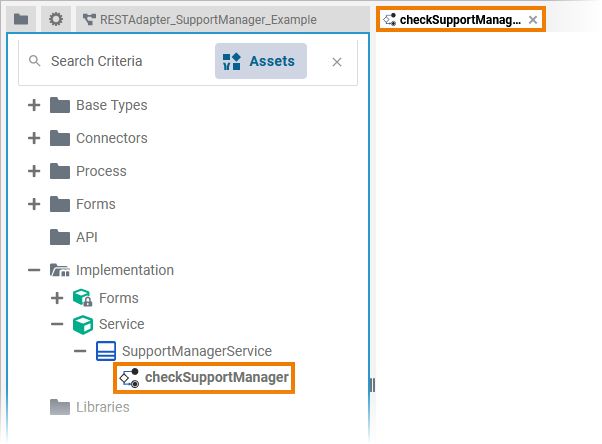Select the Connectors folder icon
This screenshot has height=444, width=602.
pos(60,138)
